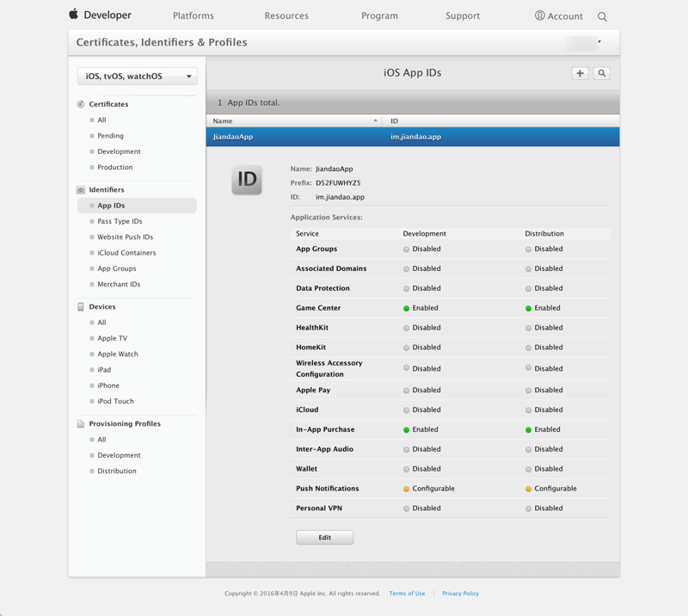Click the Certificates section icon
The width and height of the screenshot is (688, 616).
pyautogui.click(x=81, y=104)
